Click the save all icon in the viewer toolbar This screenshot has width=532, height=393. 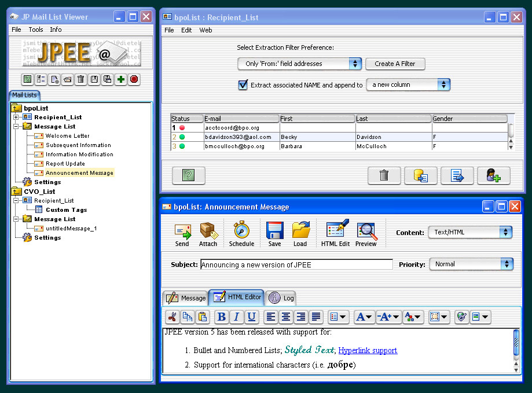pos(107,80)
